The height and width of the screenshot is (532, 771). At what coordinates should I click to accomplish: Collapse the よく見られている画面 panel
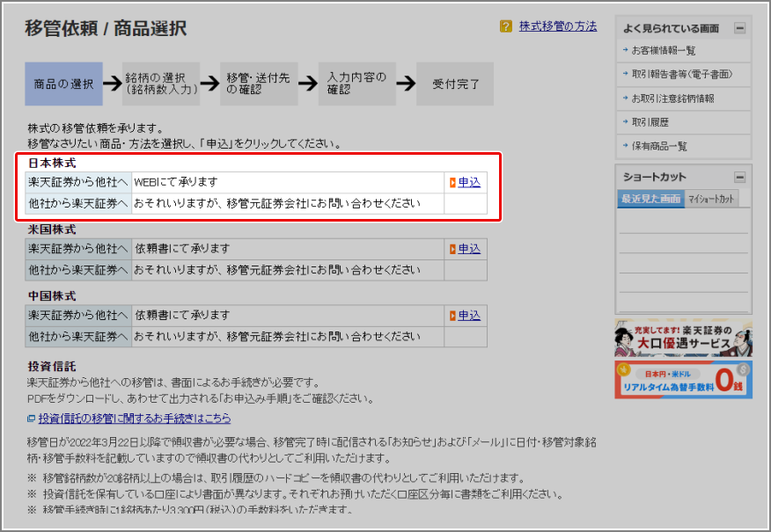click(x=739, y=28)
